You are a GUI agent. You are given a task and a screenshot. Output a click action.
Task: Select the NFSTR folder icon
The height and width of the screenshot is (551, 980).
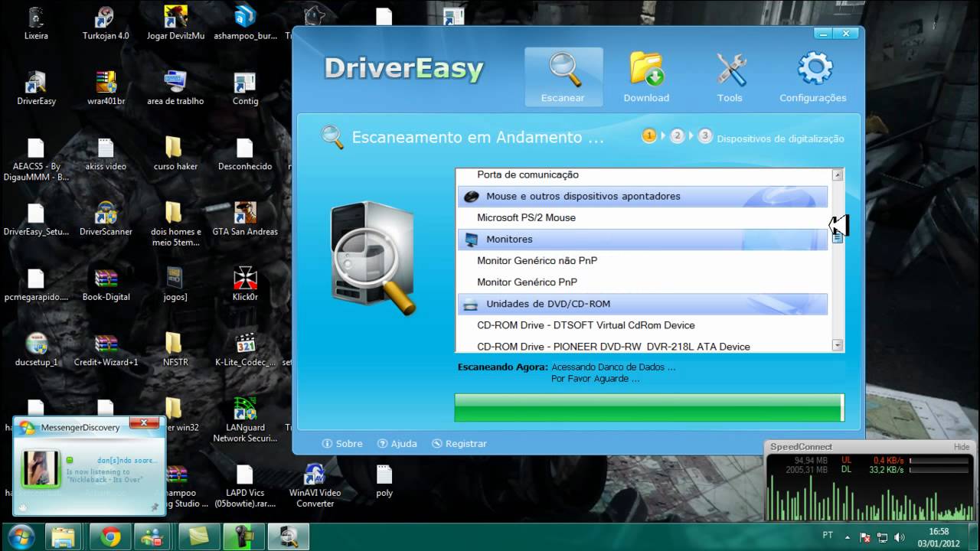coord(175,349)
